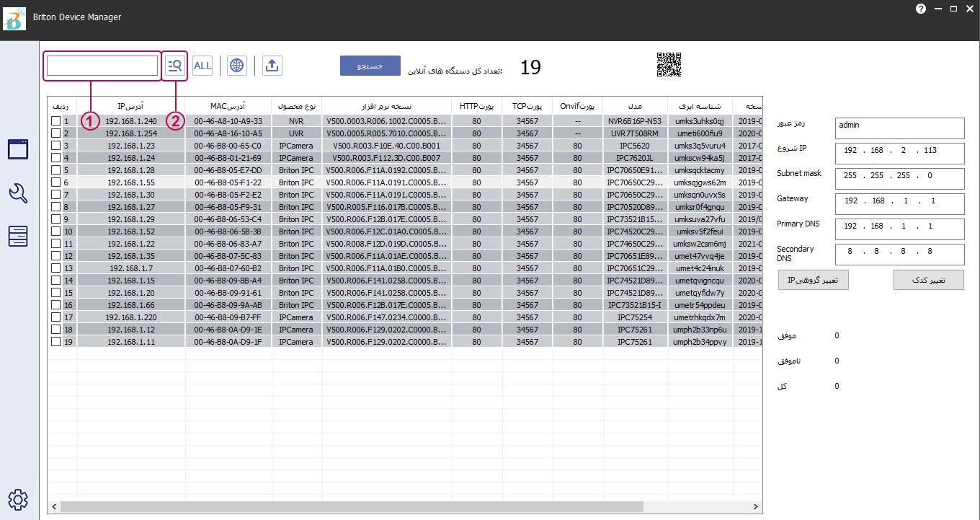Open the globe network icon
This screenshot has width=980, height=520.
[236, 66]
